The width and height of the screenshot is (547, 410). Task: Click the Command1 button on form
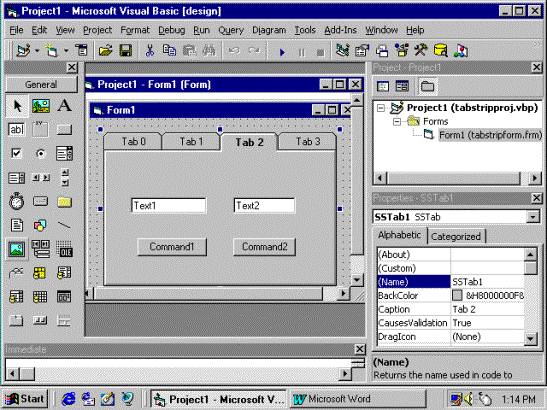click(x=172, y=247)
